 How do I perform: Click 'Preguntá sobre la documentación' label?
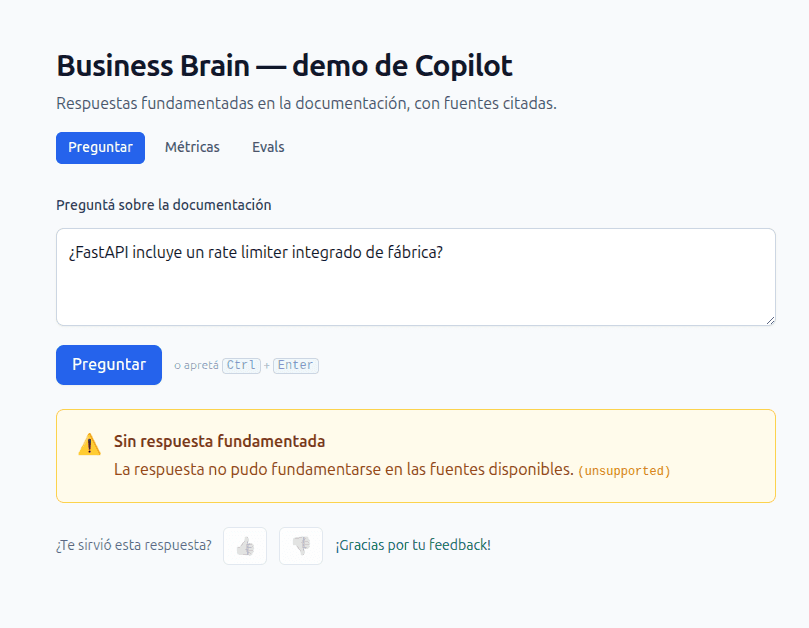tap(164, 205)
